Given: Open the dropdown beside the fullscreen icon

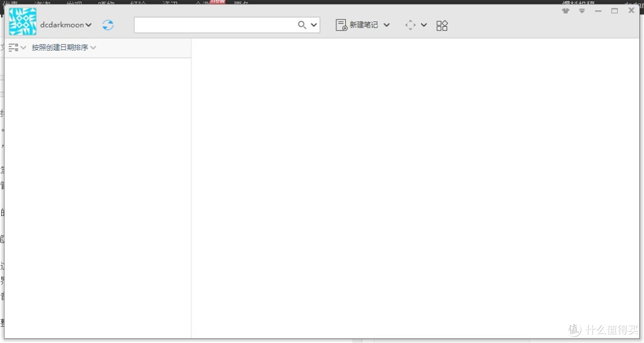Looking at the screenshot, I should pos(424,25).
